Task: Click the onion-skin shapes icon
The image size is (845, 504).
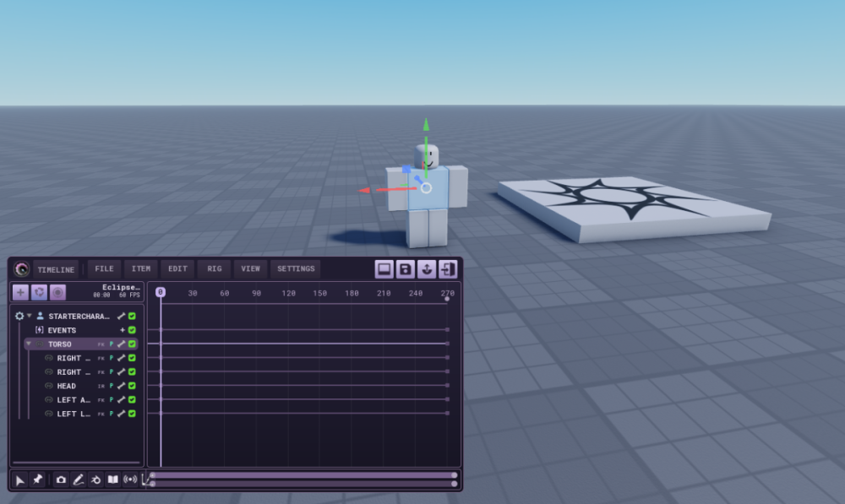Action: tap(96, 480)
